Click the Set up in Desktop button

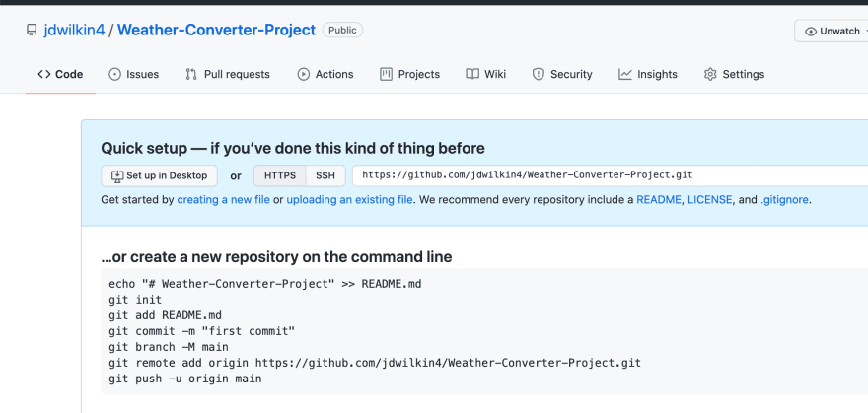coord(160,175)
